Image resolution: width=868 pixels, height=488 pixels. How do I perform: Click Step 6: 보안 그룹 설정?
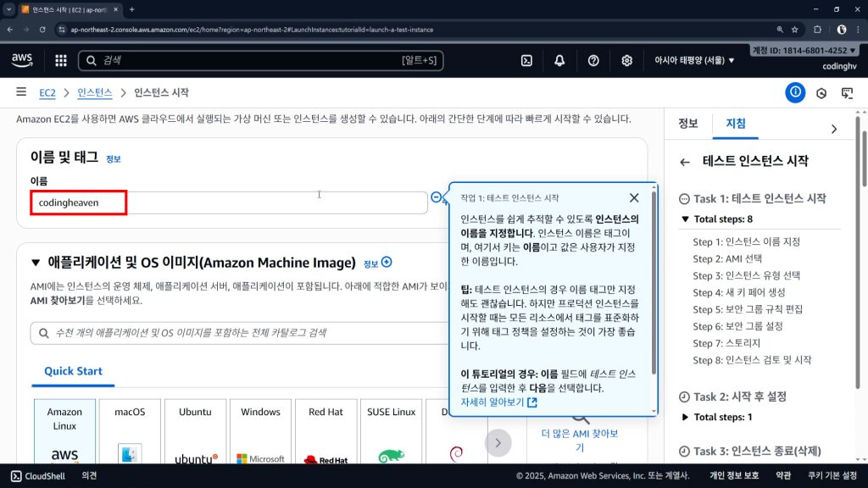coord(737,326)
